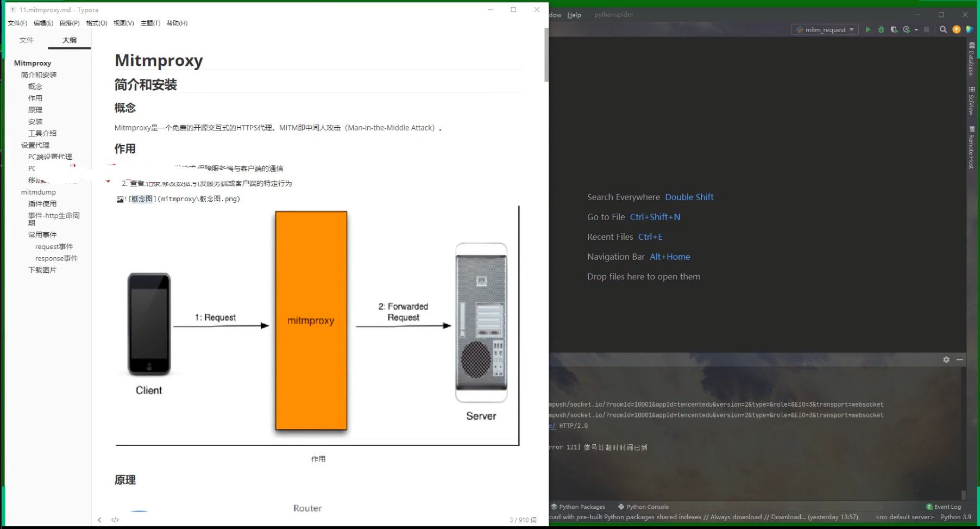The height and width of the screenshot is (529, 980).
Task: Open the Help menu in PyCharm
Action: 574,15
